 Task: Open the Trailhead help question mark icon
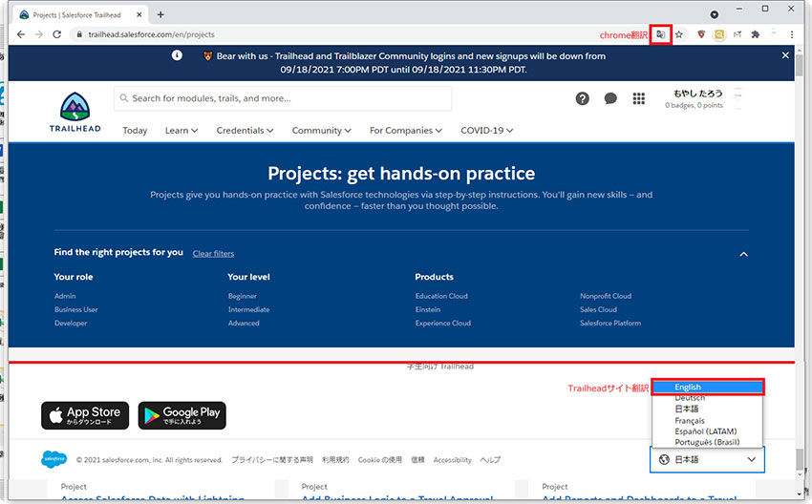pos(582,98)
